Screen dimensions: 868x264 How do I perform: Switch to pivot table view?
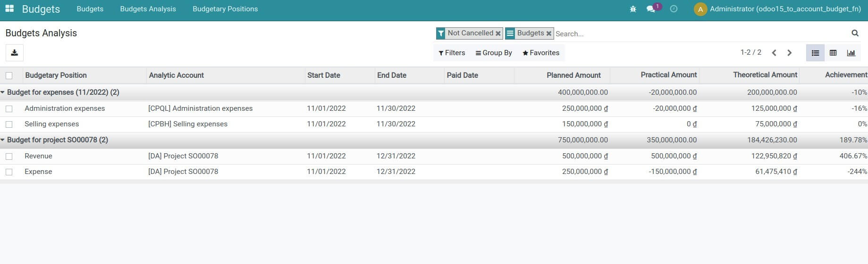[833, 53]
